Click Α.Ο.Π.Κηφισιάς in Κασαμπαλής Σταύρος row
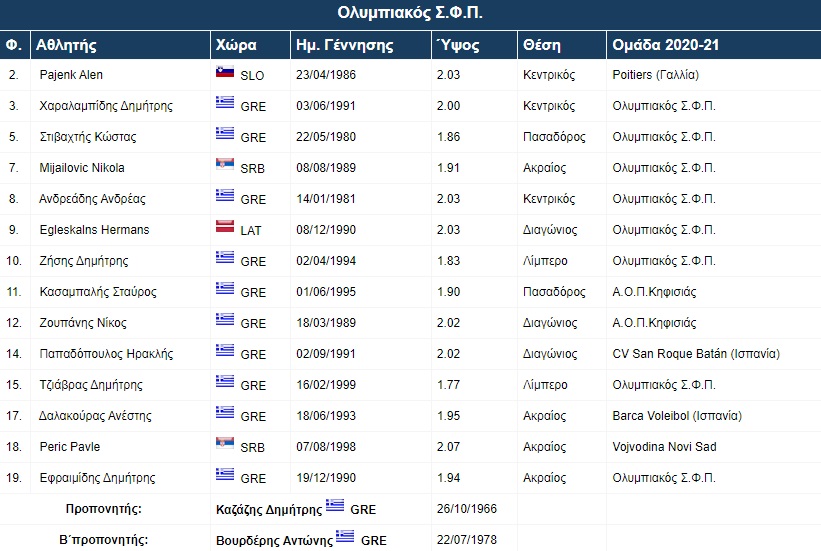This screenshot has width=821, height=551. 654,291
